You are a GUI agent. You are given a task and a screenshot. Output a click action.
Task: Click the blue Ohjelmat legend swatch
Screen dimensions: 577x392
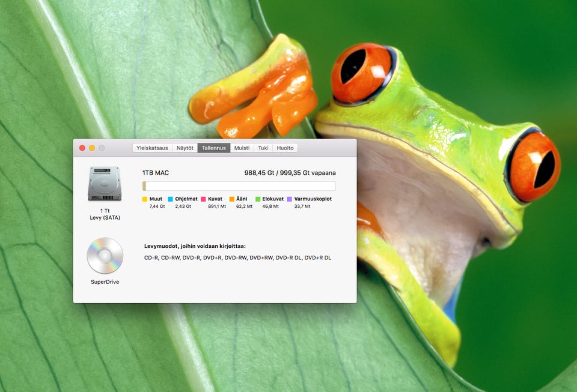point(170,199)
